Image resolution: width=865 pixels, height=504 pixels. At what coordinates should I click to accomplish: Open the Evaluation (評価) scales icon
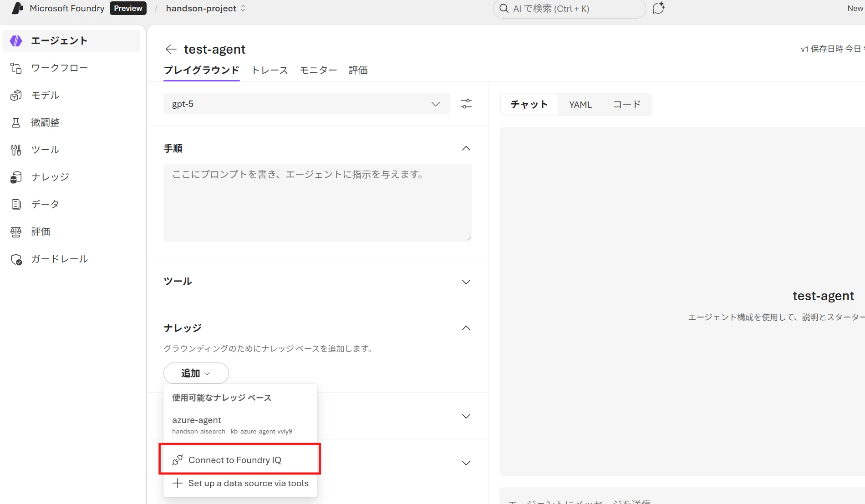coord(16,232)
